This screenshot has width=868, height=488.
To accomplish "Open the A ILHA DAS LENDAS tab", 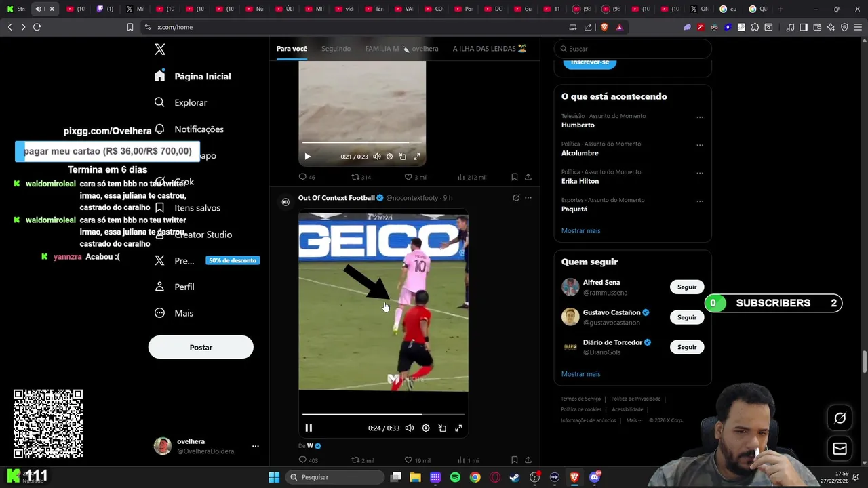I will 490,49.
